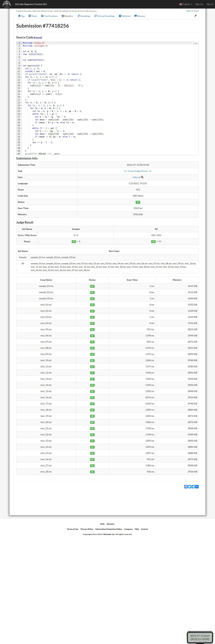Open the Top tab with the home icon

point(21,16)
